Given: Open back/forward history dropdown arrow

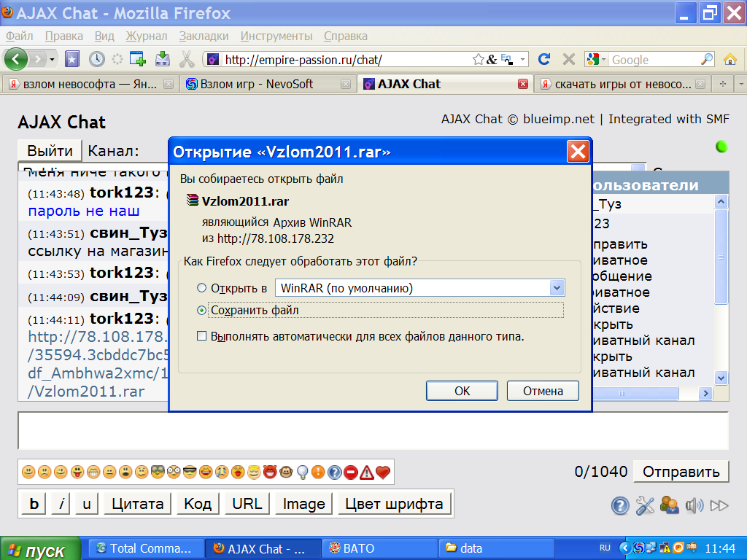Looking at the screenshot, I should 52,60.
